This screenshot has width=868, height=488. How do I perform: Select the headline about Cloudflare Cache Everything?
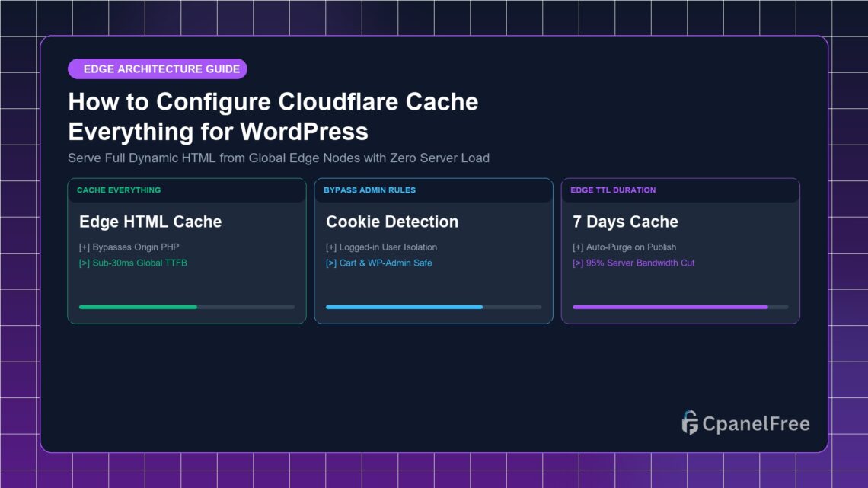pos(273,116)
